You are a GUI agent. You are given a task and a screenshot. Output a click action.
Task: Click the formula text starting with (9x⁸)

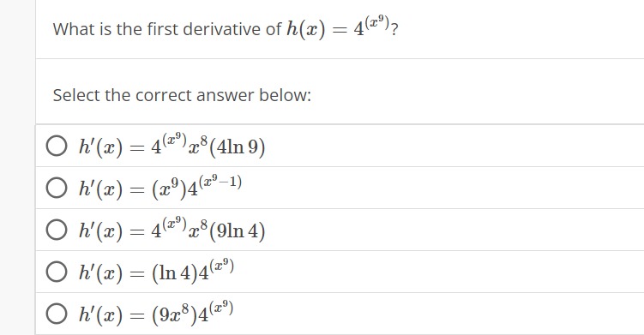[x=156, y=314]
